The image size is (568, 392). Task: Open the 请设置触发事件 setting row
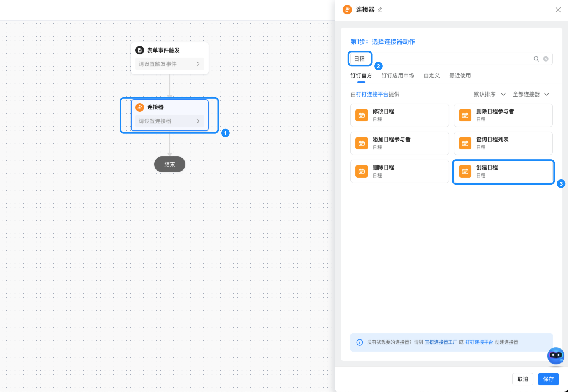[x=170, y=64]
